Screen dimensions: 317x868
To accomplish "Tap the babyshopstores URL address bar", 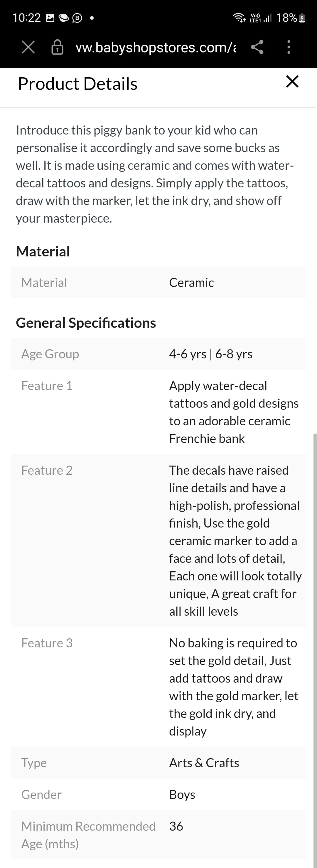I will 156,48.
